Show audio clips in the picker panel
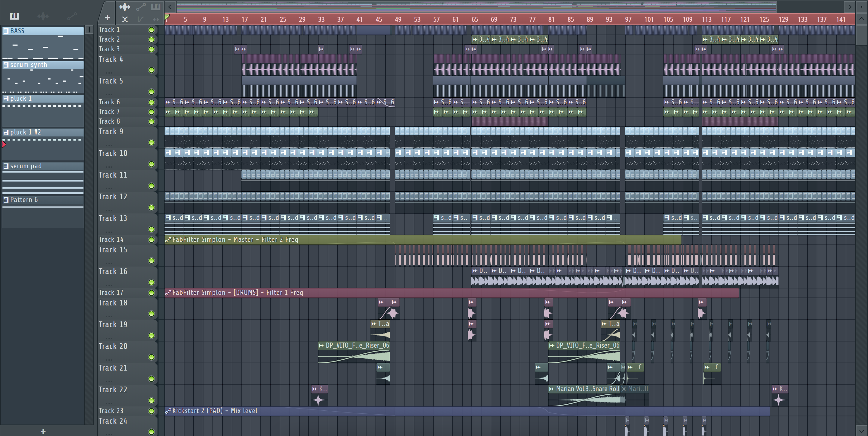The width and height of the screenshot is (868, 436). 43,16
